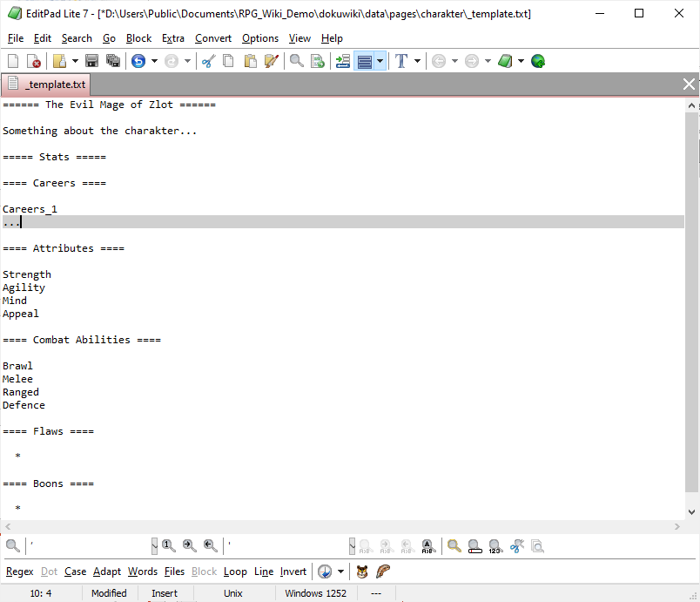This screenshot has height=602, width=700.
Task: Expand the Forward history dropdown arrow
Action: point(488,61)
